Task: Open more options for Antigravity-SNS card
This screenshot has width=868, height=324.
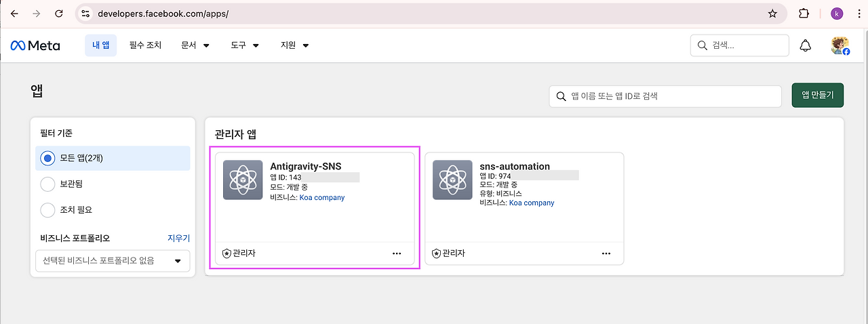Action: pos(397,254)
